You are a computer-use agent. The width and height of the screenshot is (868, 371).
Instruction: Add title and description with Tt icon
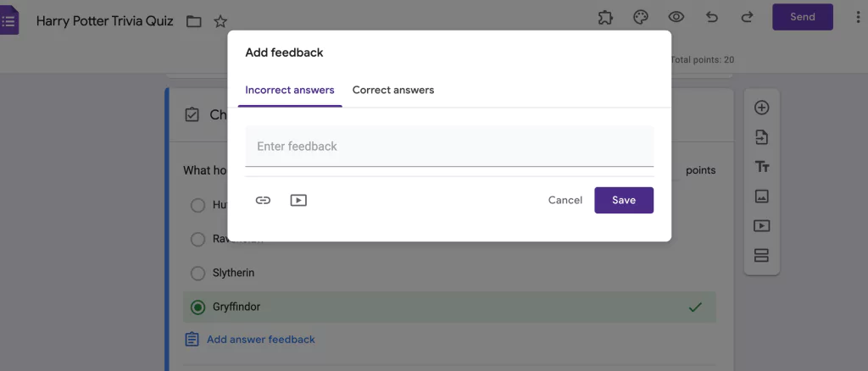(x=762, y=167)
